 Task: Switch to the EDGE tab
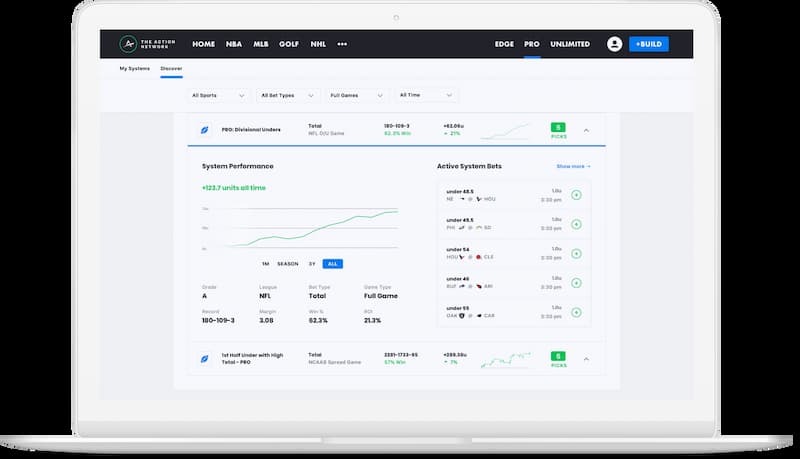[x=504, y=44]
